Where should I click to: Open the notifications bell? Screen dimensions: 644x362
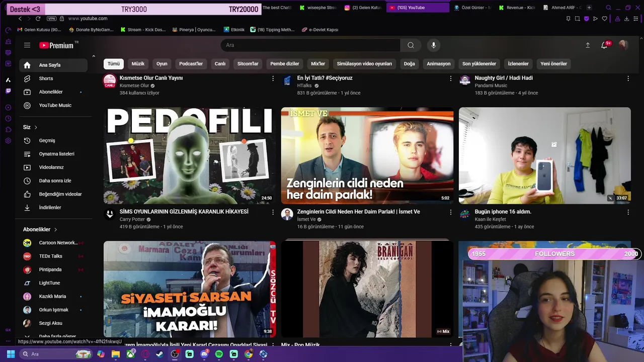pyautogui.click(x=604, y=45)
